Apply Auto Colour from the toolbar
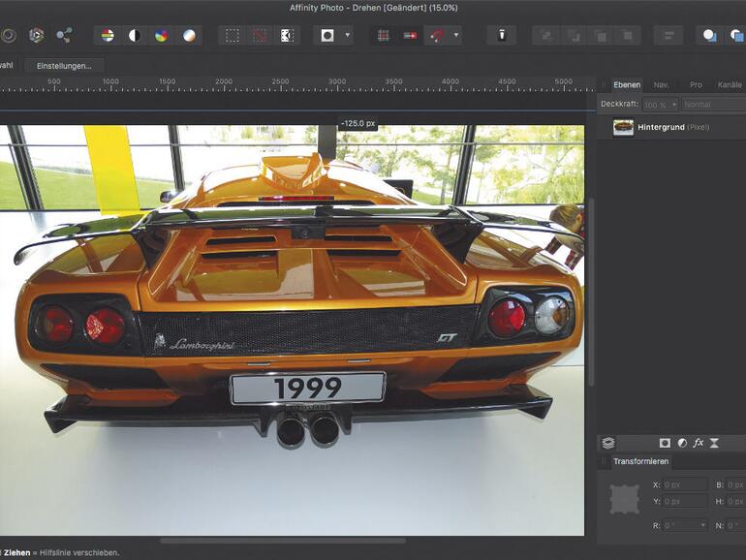746x560 pixels. tap(162, 36)
